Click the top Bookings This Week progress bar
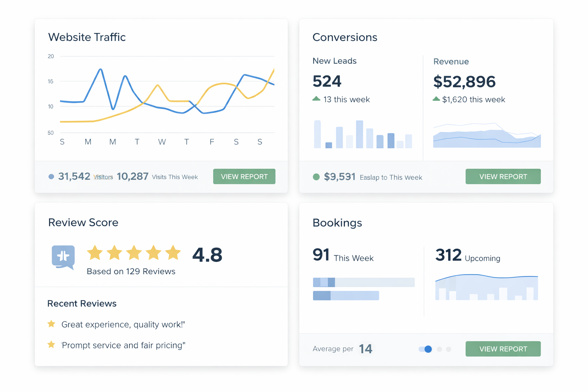Screen dimensions: 588x392 tap(364, 283)
